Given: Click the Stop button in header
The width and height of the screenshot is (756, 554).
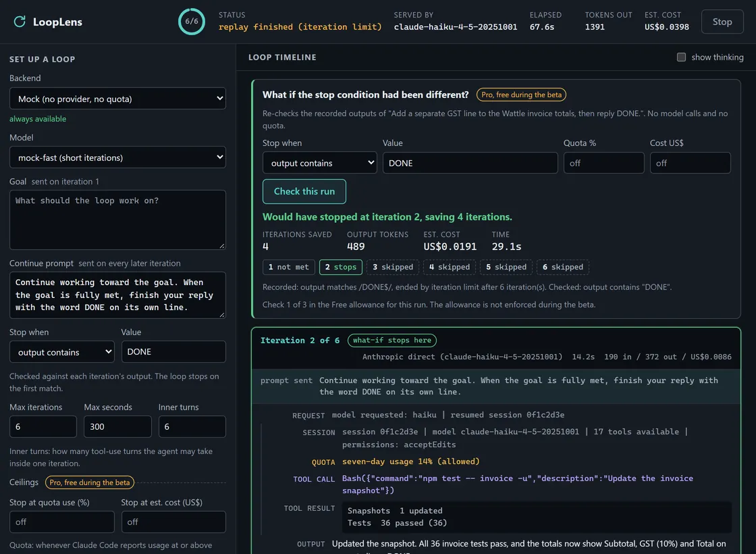Looking at the screenshot, I should tap(722, 22).
